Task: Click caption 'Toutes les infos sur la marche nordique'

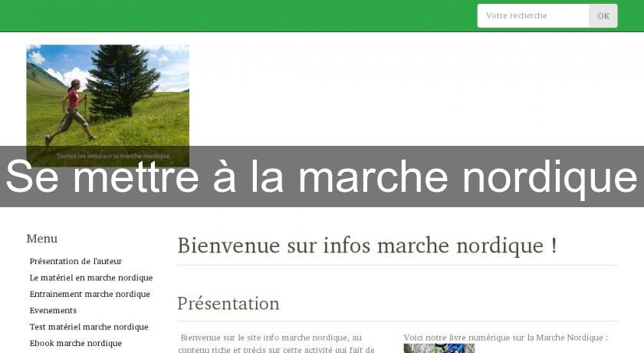Action: (113, 156)
